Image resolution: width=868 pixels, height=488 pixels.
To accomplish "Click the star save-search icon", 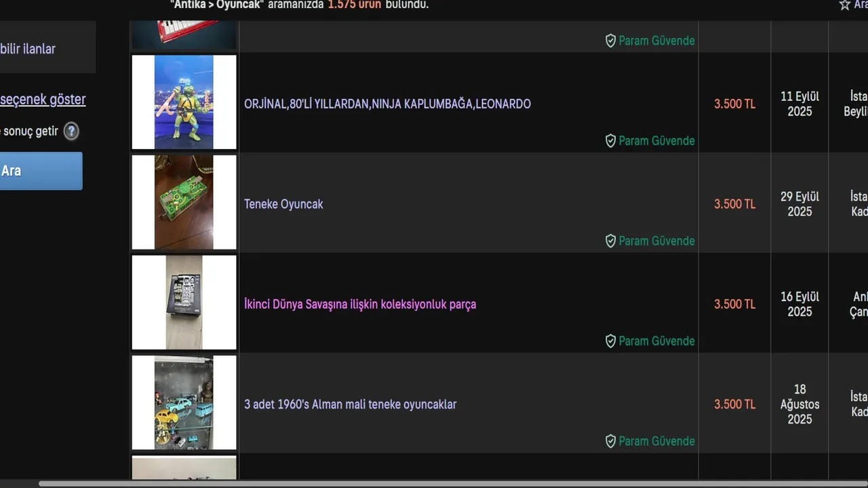I will 844,5.
